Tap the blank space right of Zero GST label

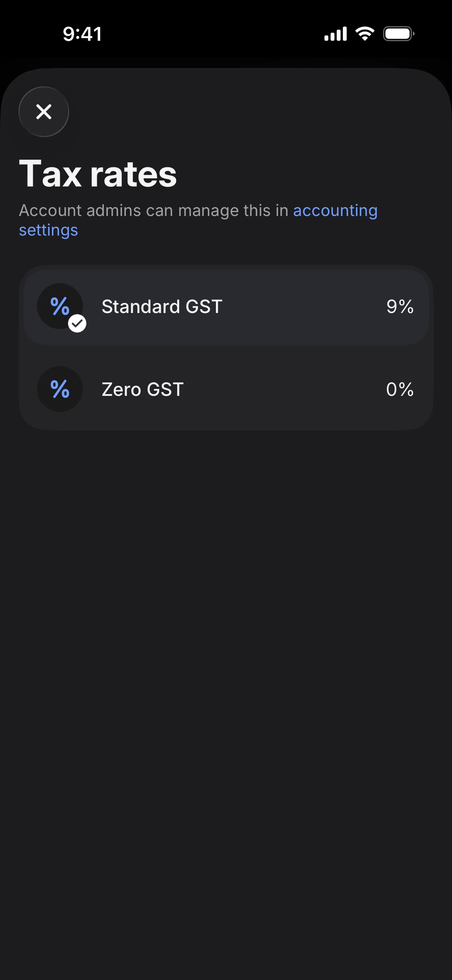click(x=285, y=389)
